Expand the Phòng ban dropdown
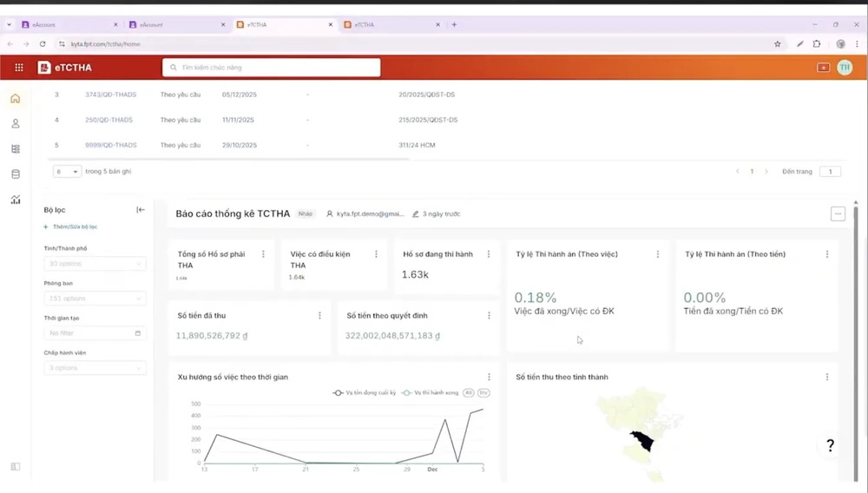Image resolution: width=868 pixels, height=493 pixels. [x=95, y=299]
